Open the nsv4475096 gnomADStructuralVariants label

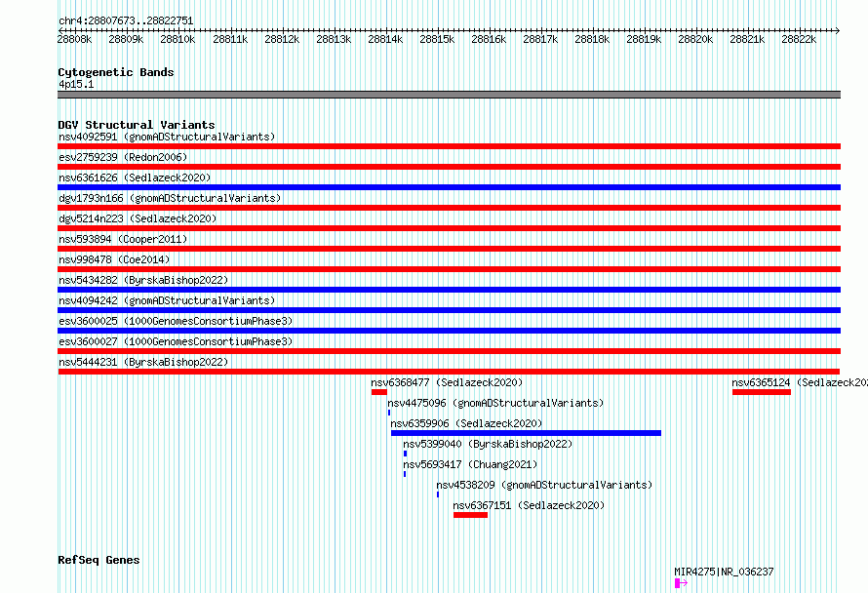495,403
